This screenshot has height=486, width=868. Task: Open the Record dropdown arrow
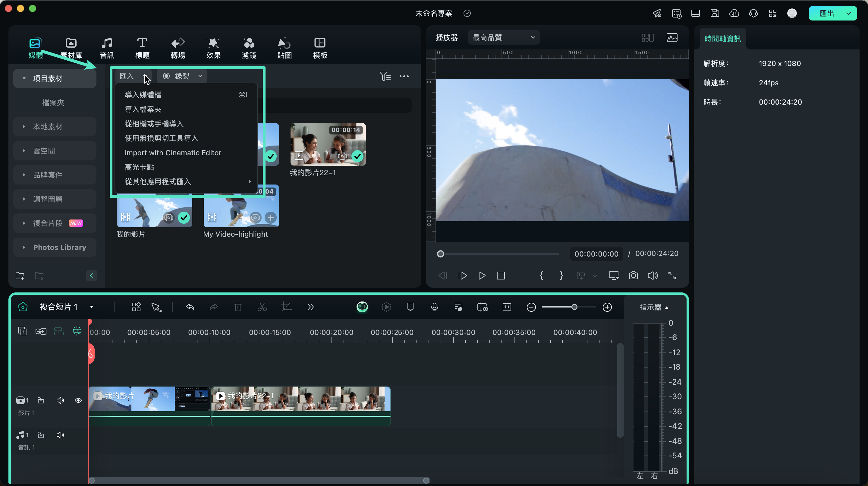[200, 76]
